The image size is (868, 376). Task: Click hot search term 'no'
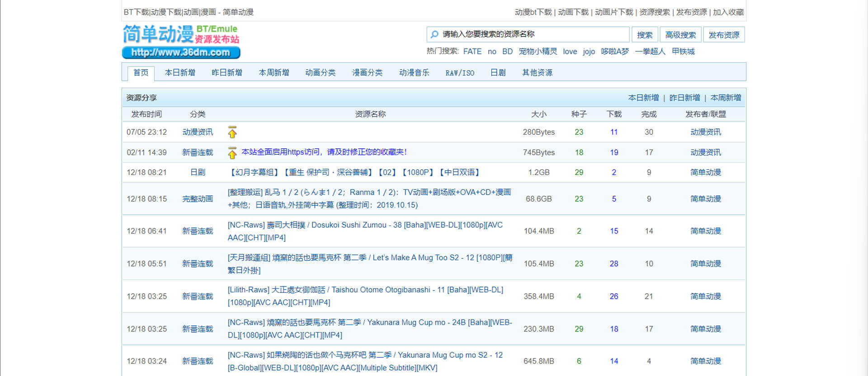coord(492,52)
